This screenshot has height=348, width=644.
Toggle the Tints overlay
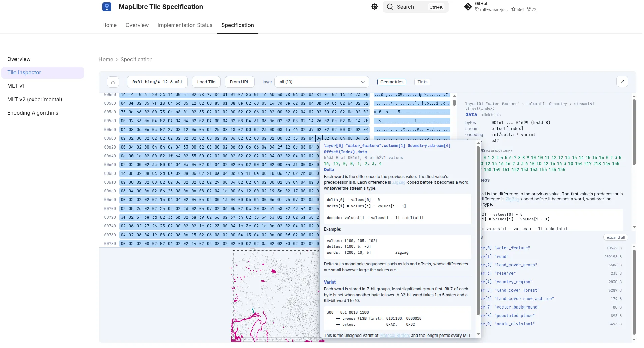tap(422, 82)
